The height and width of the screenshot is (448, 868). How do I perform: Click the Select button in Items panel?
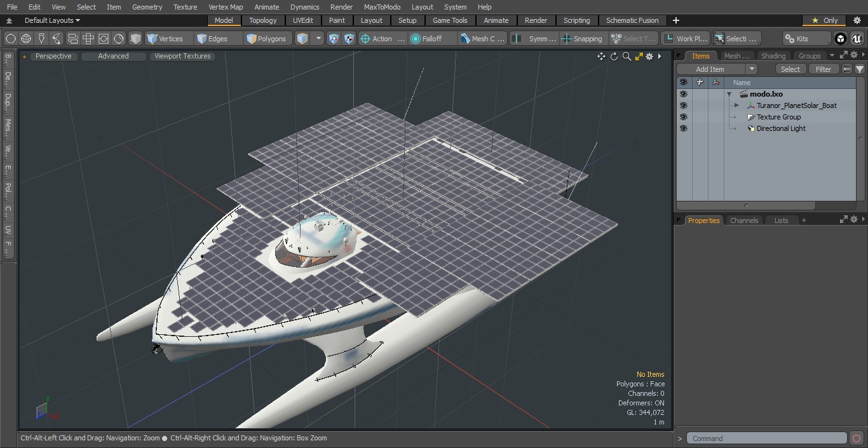point(790,69)
